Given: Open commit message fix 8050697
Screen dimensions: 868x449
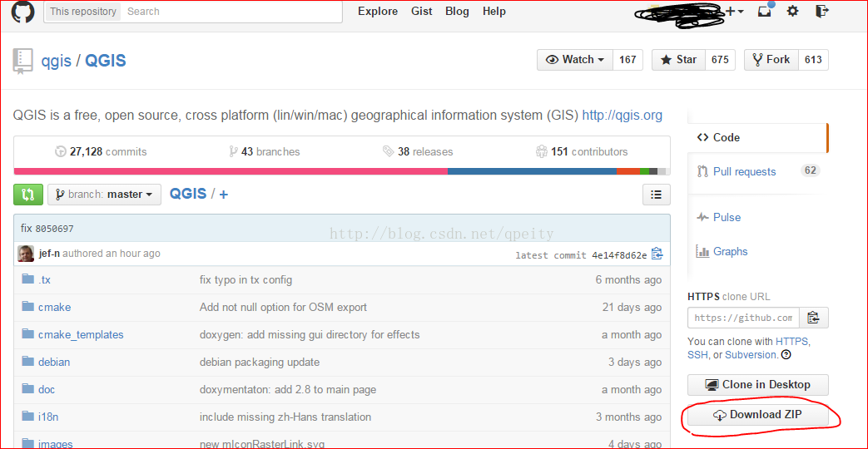Looking at the screenshot, I should 47,229.
